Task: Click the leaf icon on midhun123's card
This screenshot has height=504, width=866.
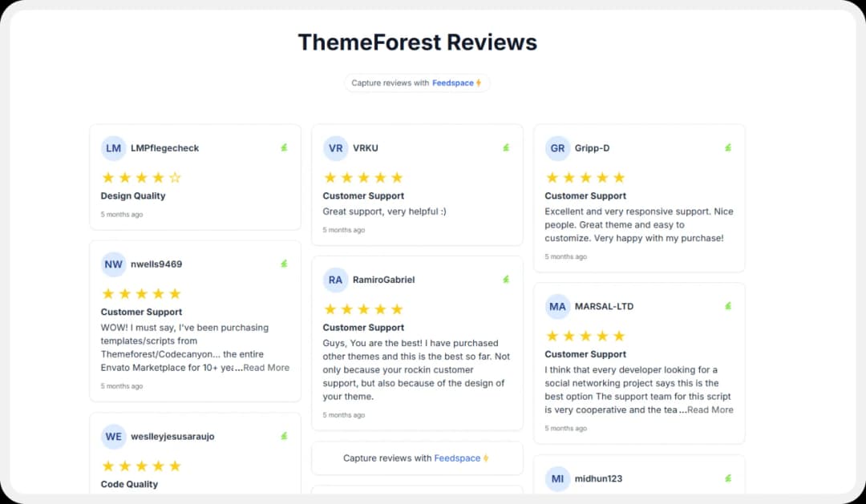Action: (x=728, y=478)
